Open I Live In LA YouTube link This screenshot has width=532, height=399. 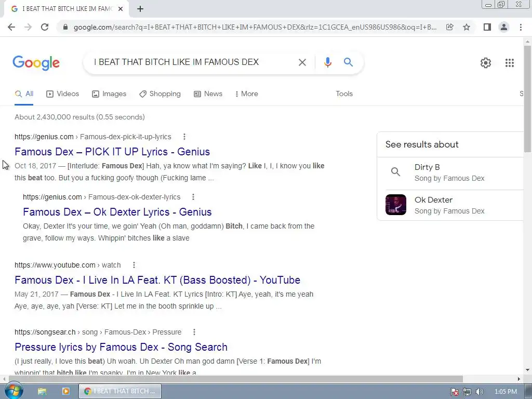pyautogui.click(x=157, y=280)
